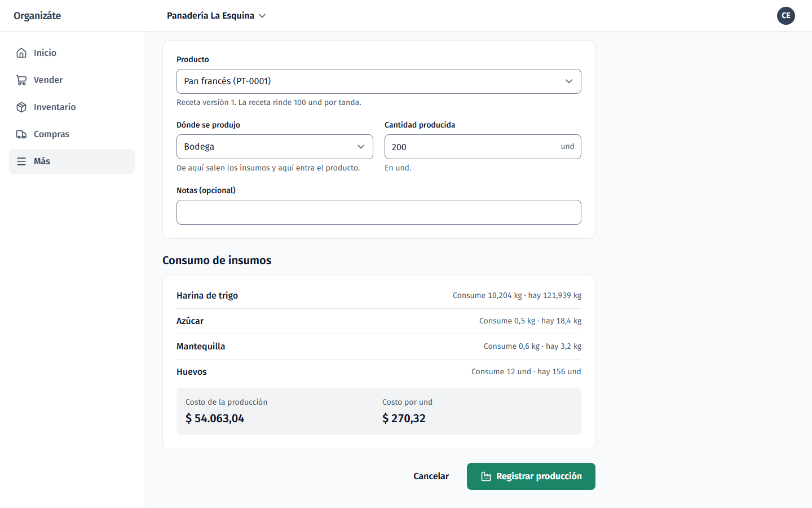Screen dimensions: 812x508
Task: Click the 'En und.' helper text
Action: (398, 168)
